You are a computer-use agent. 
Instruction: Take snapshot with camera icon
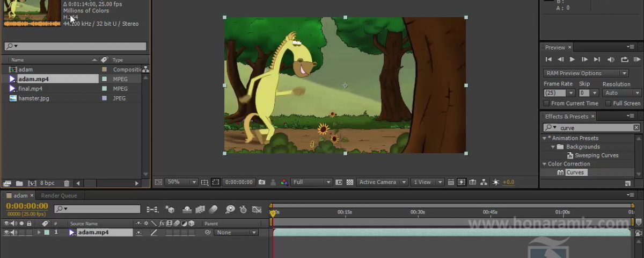pos(262,182)
